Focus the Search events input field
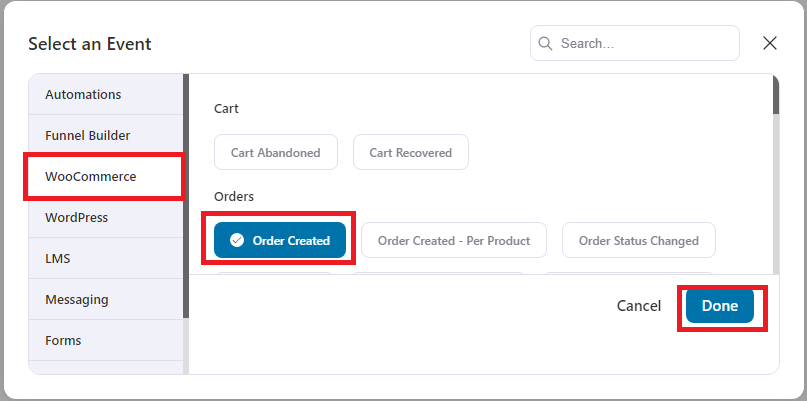Viewport: 807px width, 401px height. [635, 43]
